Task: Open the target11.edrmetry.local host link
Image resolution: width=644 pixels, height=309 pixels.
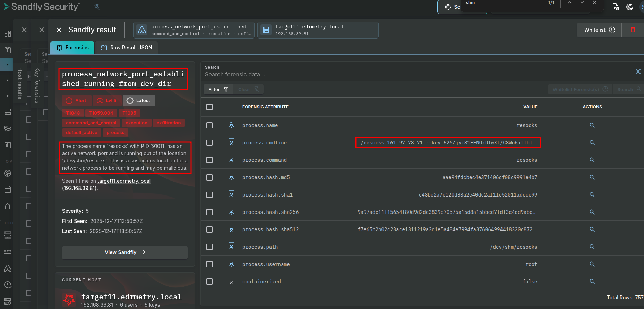Action: 124,181
